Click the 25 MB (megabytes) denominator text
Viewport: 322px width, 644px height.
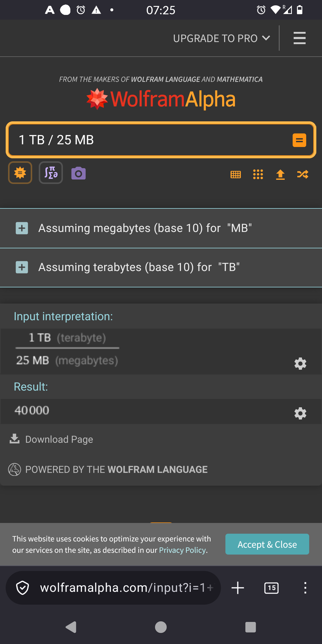67,360
